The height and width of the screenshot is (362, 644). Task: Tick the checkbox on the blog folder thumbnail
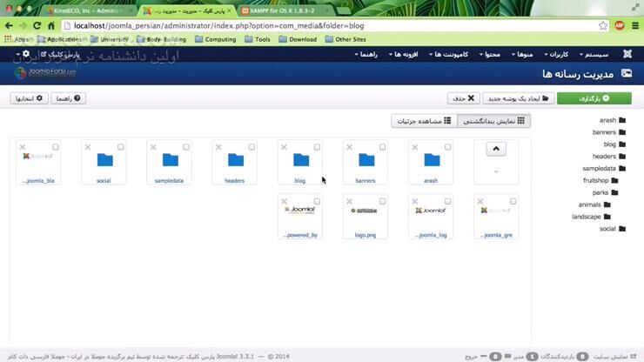[x=317, y=147]
